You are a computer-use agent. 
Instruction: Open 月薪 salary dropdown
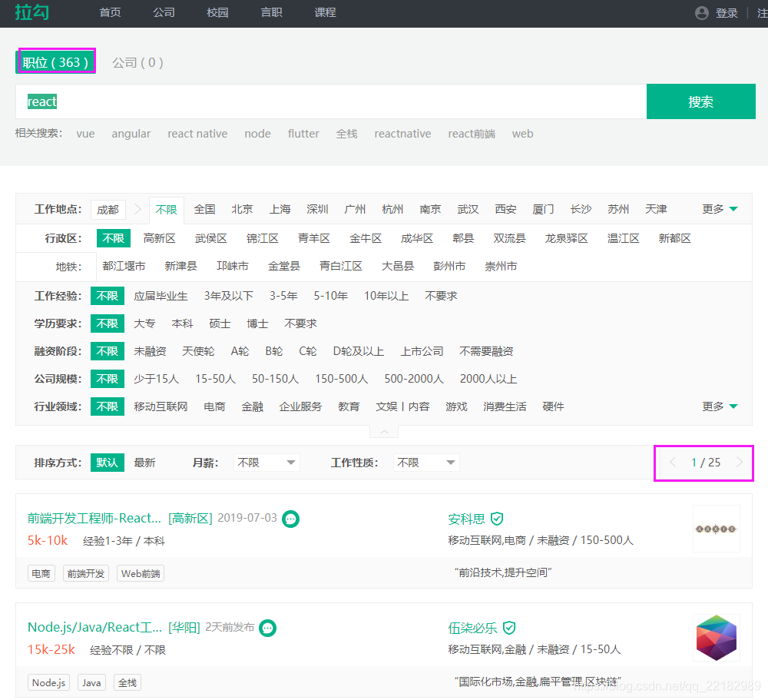pos(266,463)
